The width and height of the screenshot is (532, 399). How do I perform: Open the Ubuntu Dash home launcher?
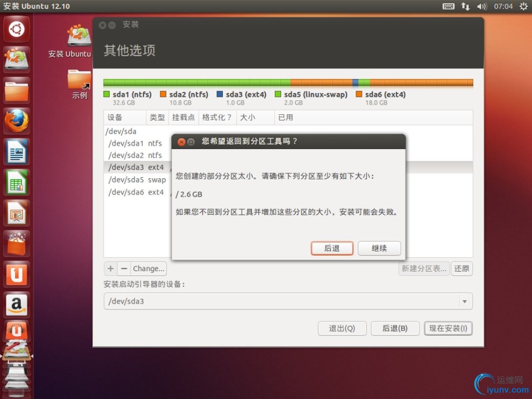click(16, 29)
